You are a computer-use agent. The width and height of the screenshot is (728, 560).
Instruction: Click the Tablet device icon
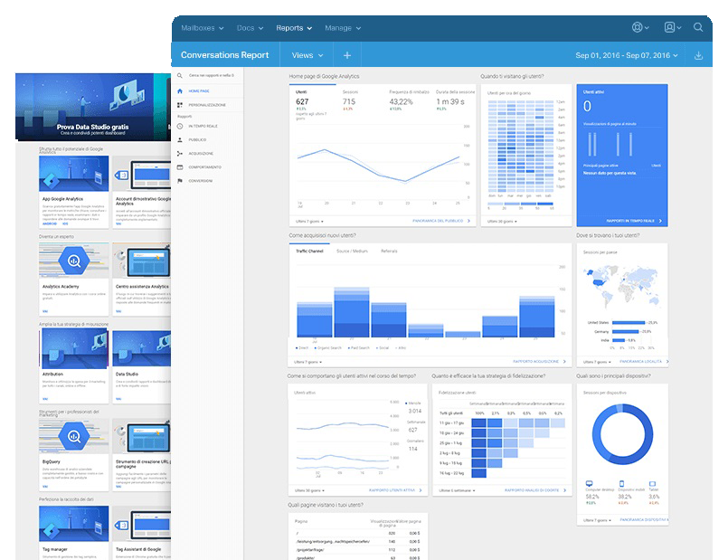(652, 483)
